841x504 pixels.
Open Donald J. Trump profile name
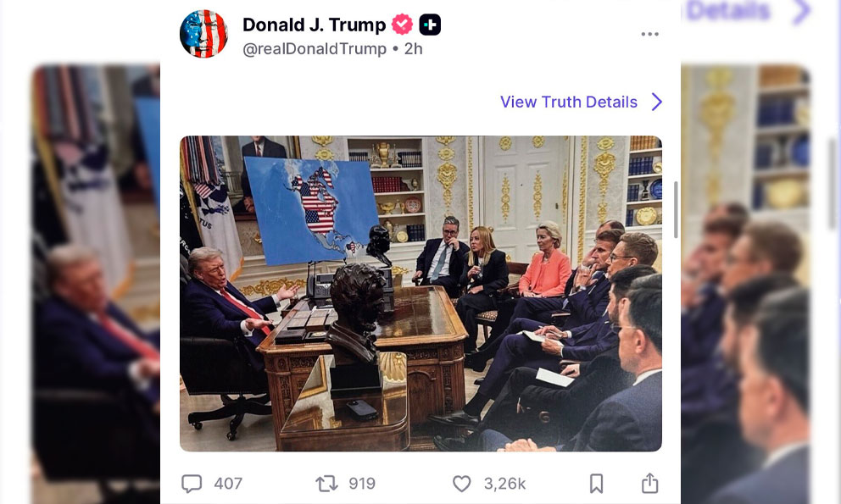[x=314, y=25]
